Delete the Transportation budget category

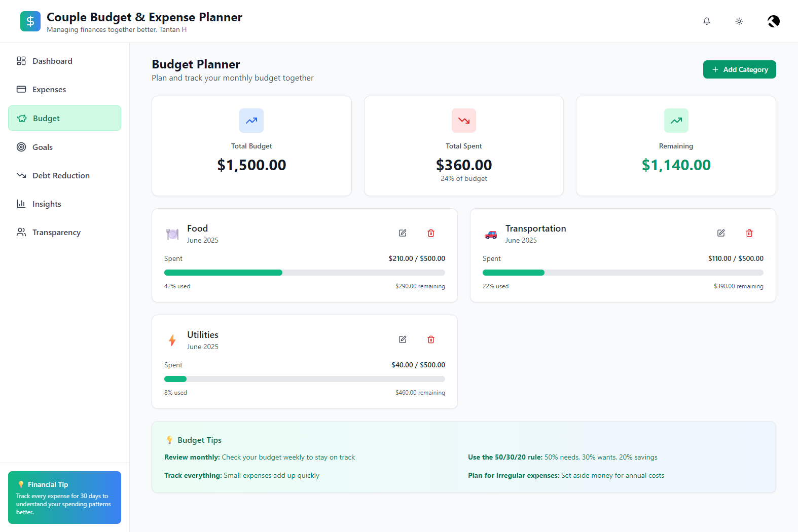[x=749, y=233]
